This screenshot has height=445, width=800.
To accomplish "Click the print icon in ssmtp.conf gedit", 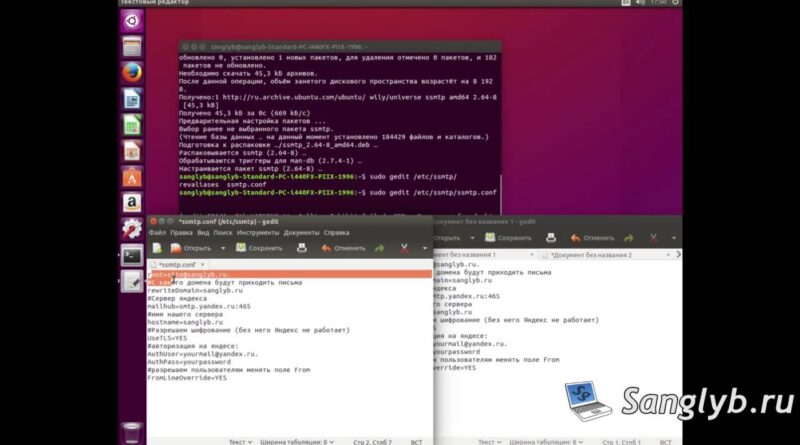I will [302, 248].
